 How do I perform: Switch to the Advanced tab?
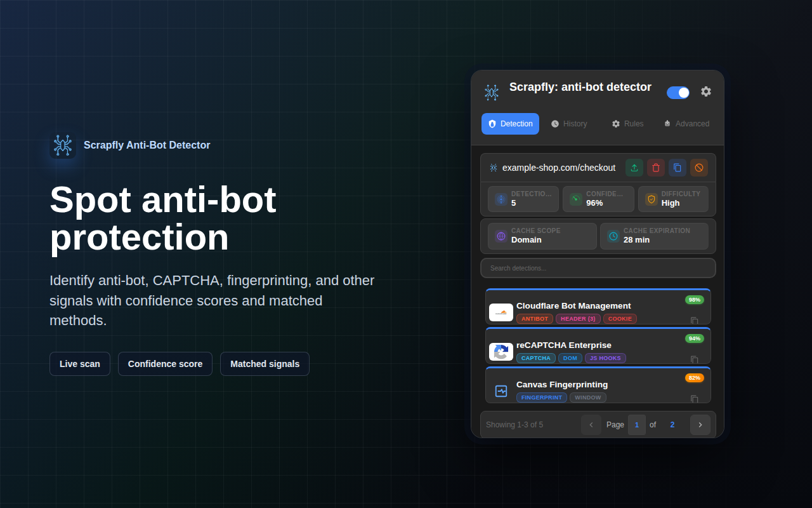[686, 124]
